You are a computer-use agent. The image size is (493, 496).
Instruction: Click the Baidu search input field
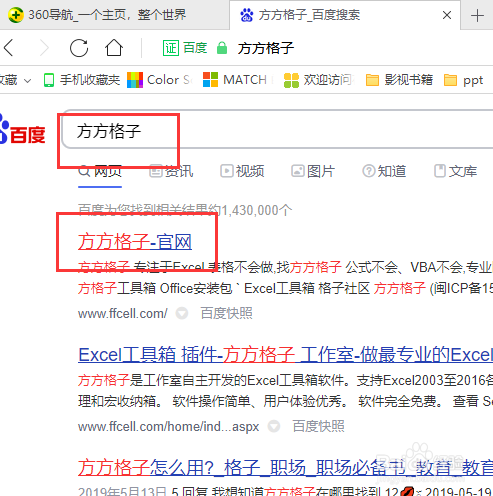277,129
